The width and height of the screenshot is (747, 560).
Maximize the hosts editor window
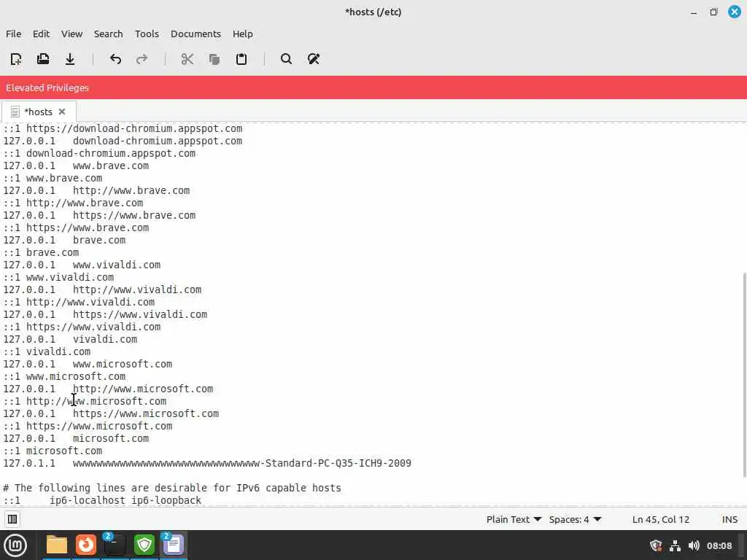tap(713, 12)
